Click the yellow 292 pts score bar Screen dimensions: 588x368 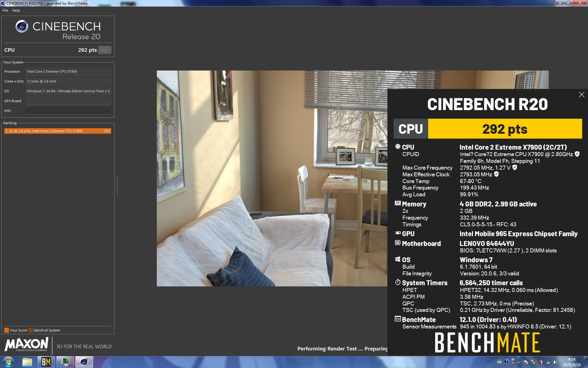pos(505,129)
